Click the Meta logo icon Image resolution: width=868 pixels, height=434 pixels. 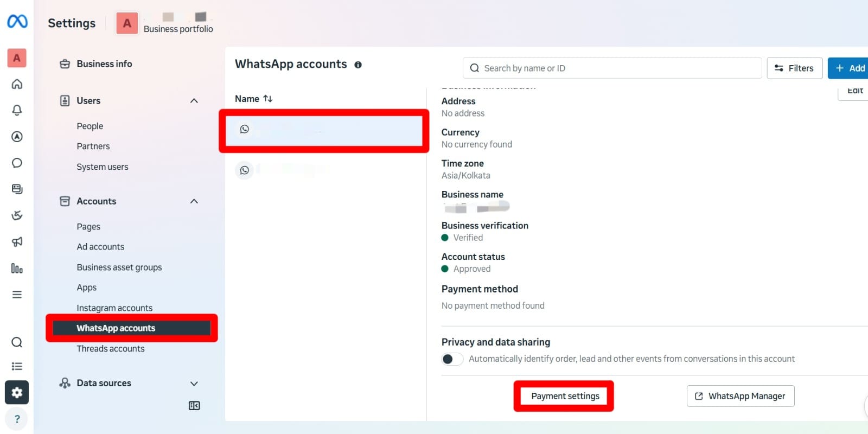pyautogui.click(x=17, y=22)
